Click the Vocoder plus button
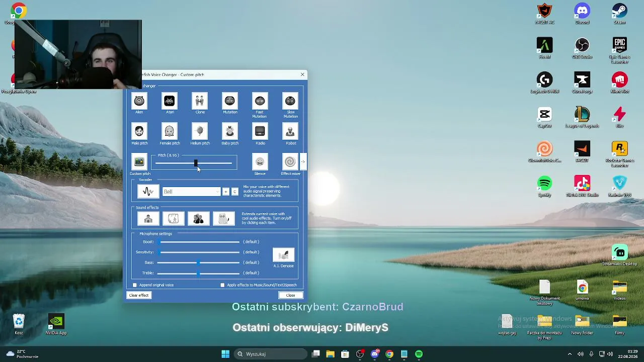Viewport: 644px width, 362px height. point(226,192)
